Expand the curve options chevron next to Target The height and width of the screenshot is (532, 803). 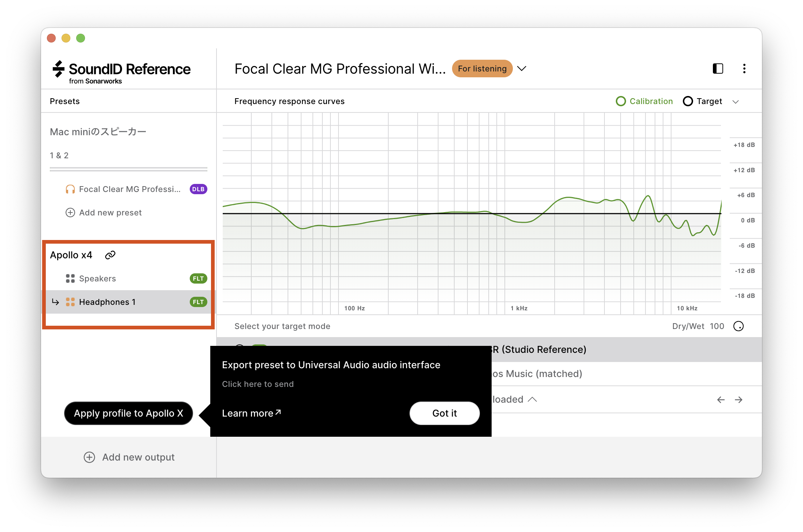pyautogui.click(x=736, y=102)
